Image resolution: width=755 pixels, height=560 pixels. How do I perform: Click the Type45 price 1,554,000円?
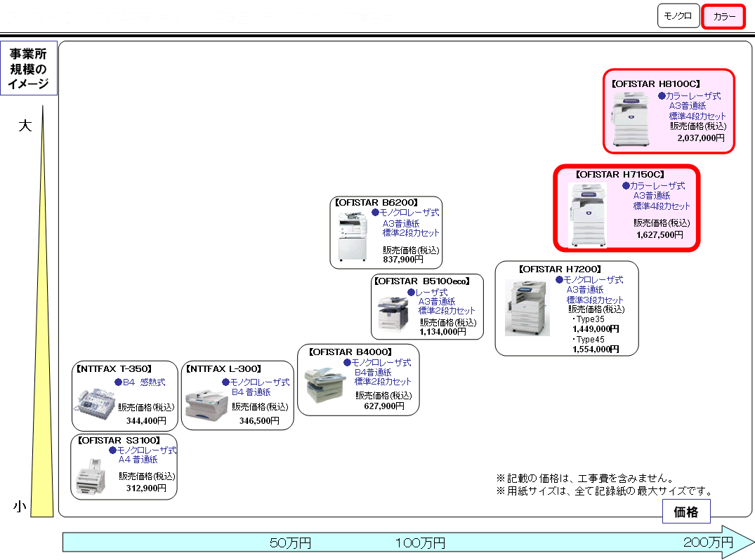pos(596,349)
